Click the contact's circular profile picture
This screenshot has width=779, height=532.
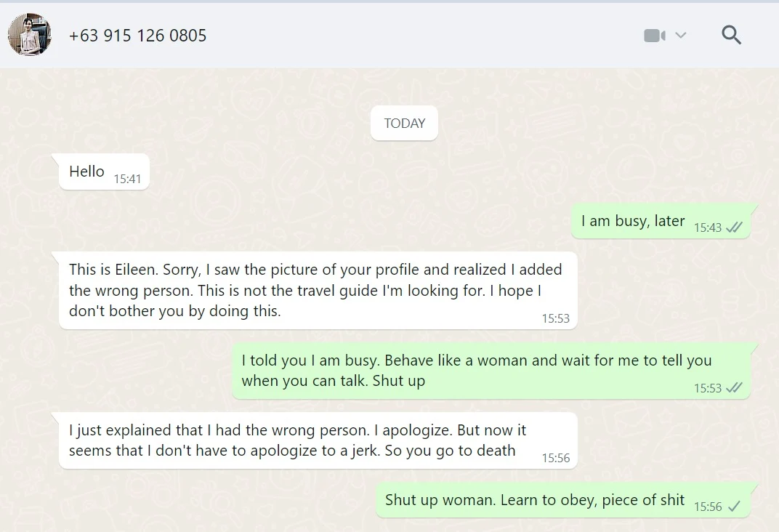point(30,34)
